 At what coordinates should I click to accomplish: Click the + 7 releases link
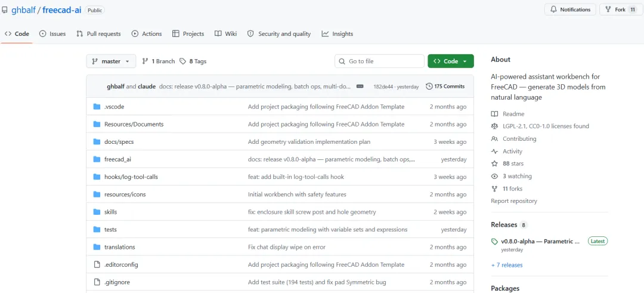507,265
